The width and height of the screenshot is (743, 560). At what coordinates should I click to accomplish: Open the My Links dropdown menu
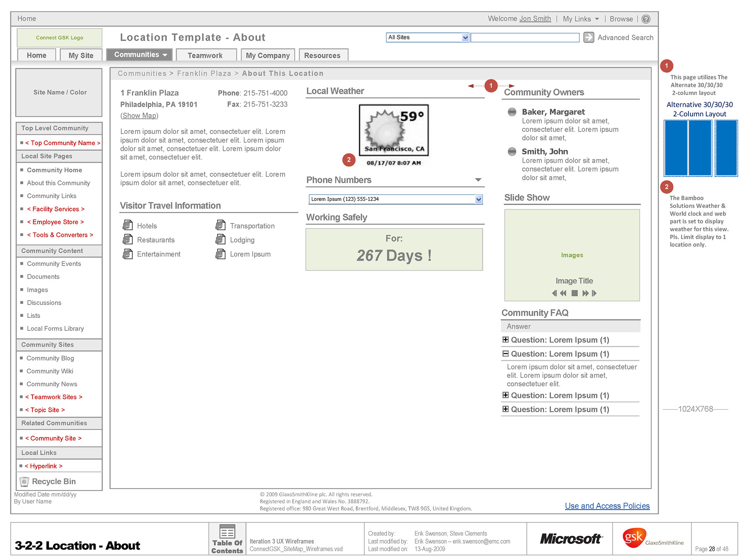coord(580,19)
